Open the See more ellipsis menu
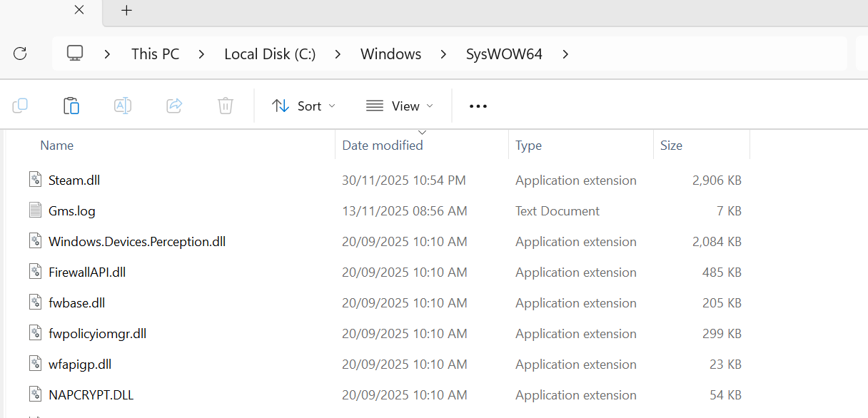 click(x=478, y=106)
